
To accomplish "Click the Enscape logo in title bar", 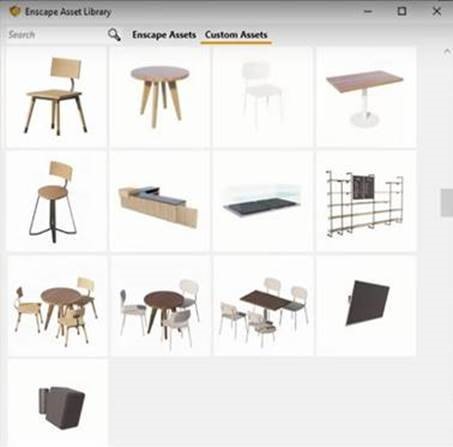I will click(15, 11).
